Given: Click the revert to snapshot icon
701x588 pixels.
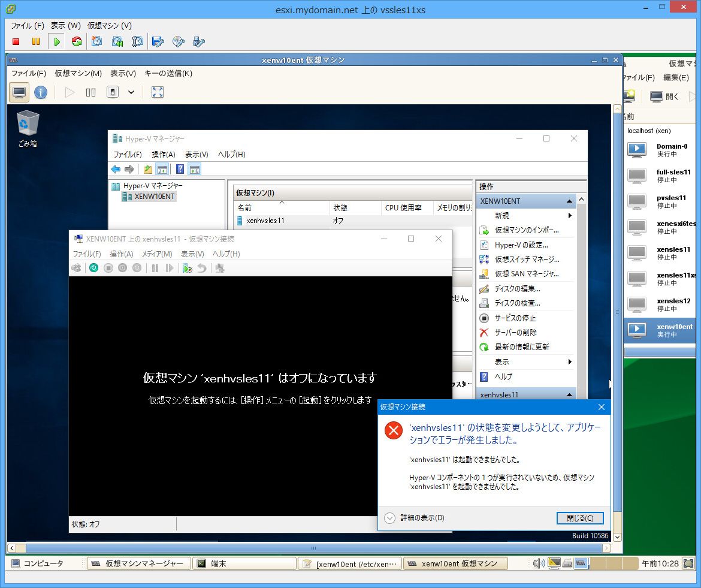Looking at the screenshot, I should click(117, 41).
